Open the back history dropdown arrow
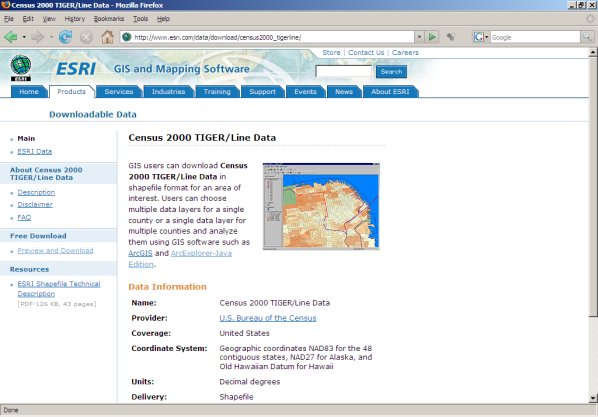The image size is (598, 417). click(24, 37)
